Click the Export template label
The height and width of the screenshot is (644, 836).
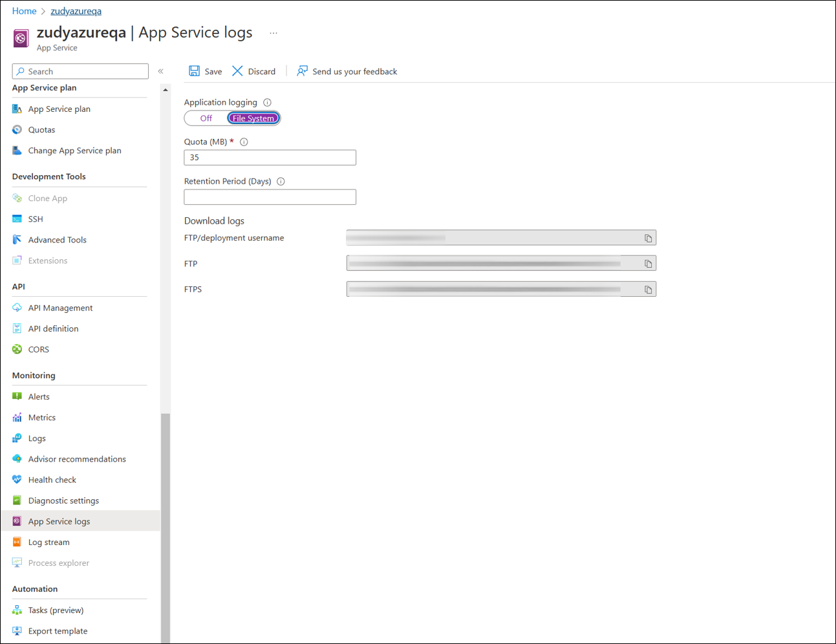click(58, 631)
